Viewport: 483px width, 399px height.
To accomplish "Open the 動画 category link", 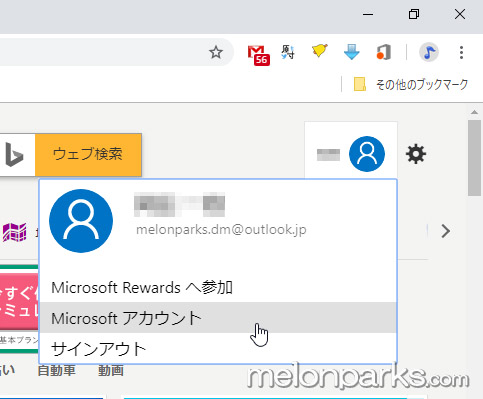I will (111, 370).
